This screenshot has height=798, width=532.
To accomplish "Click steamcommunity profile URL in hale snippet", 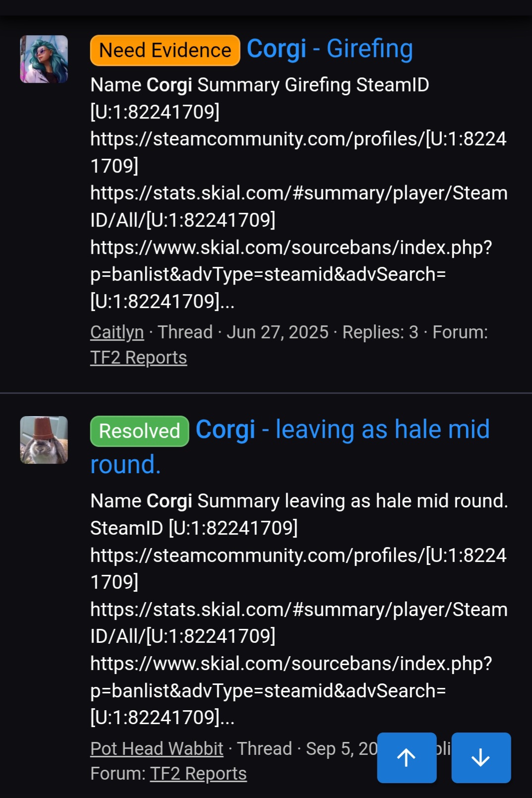I will click(298, 568).
